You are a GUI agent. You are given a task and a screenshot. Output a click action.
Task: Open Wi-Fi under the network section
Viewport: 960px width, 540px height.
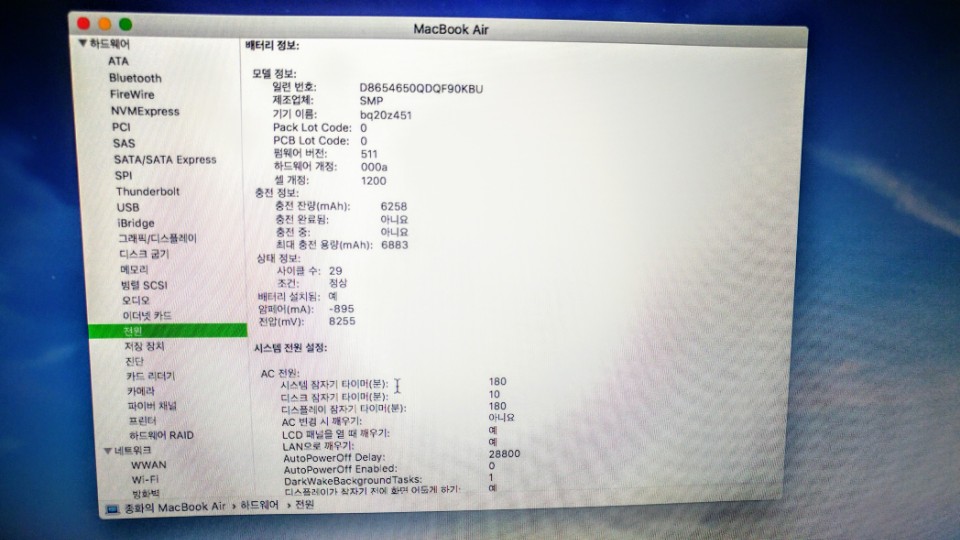coord(146,479)
